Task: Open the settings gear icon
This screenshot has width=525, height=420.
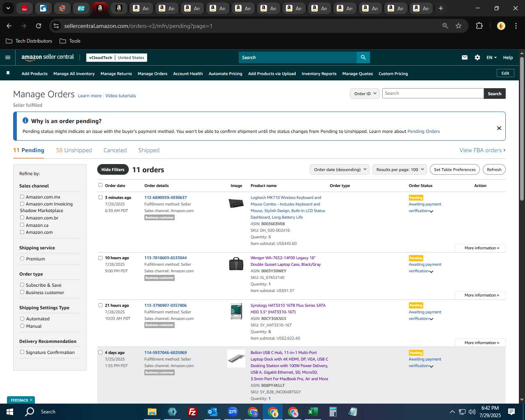Action: [477, 57]
